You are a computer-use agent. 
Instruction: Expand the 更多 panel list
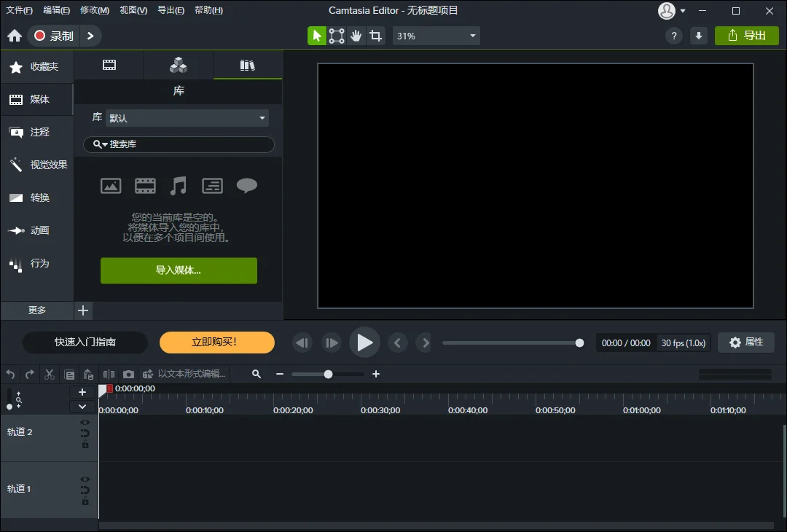tap(37, 310)
